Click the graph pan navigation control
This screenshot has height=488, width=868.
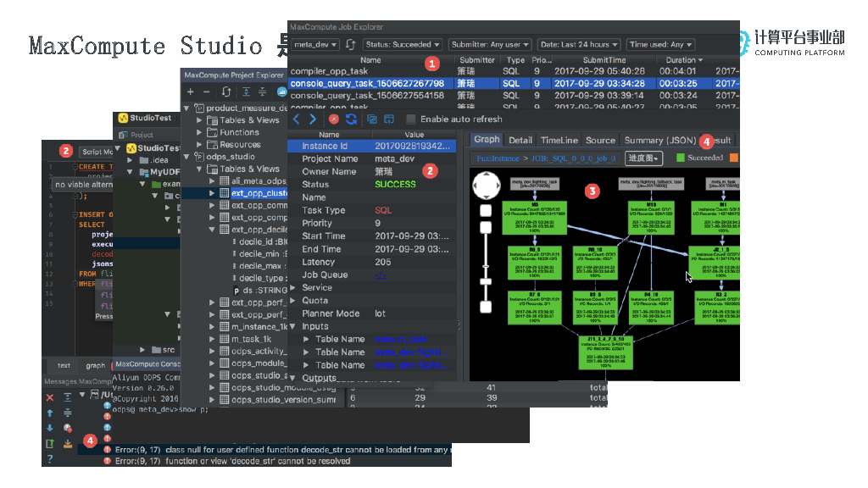click(x=487, y=185)
